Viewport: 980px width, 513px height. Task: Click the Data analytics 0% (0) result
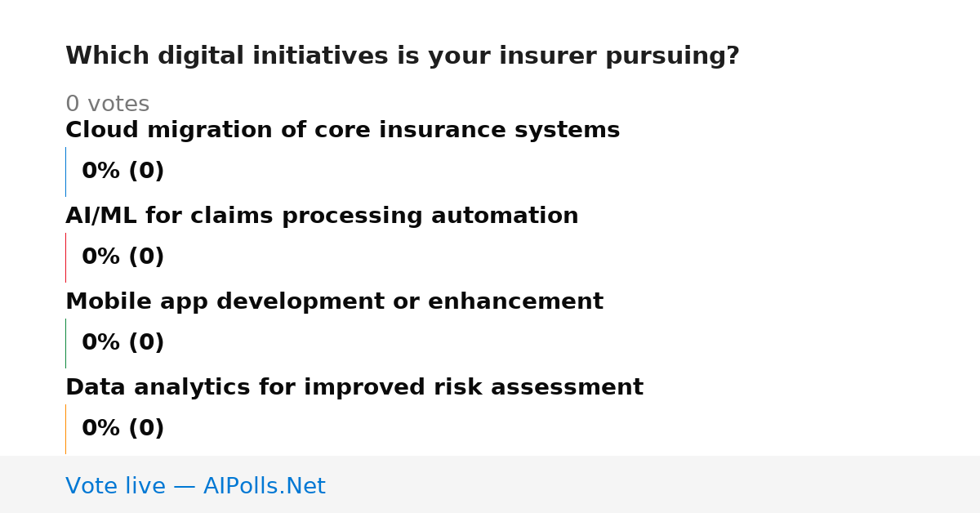(x=123, y=429)
